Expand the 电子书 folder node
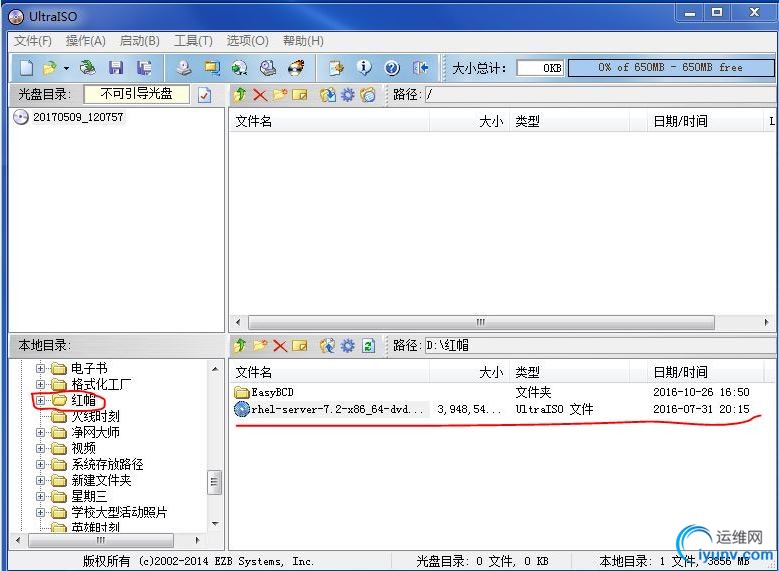Screen dimensions: 779x571 40,368
